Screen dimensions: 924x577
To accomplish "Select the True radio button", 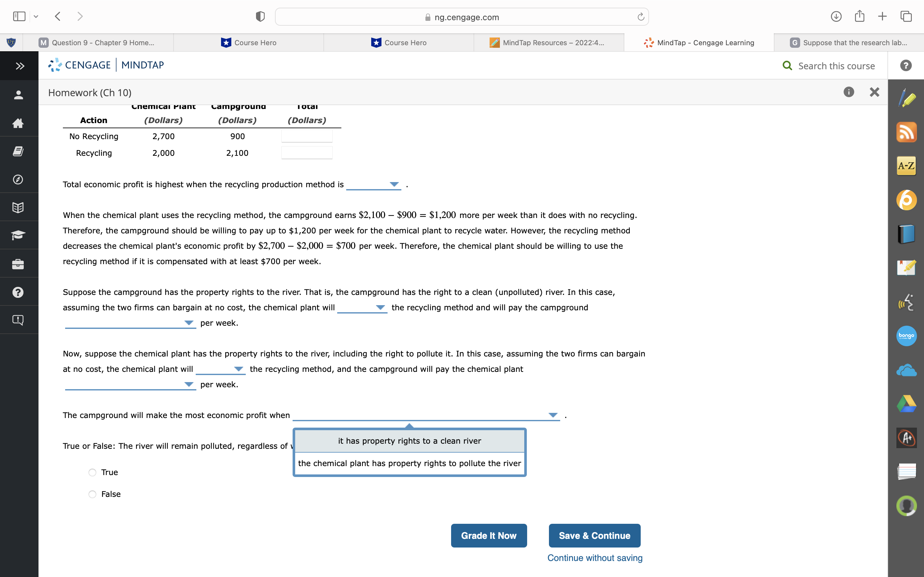I will tap(92, 472).
